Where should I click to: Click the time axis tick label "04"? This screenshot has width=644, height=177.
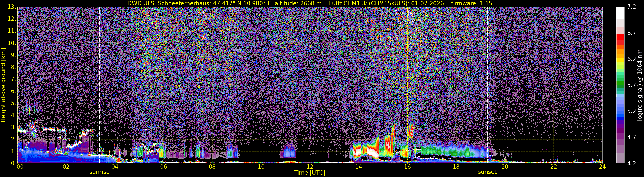tap(115, 167)
